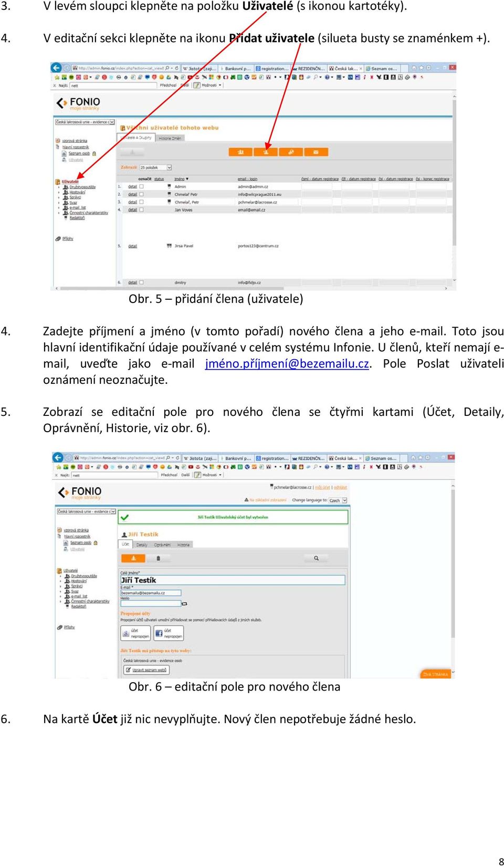Click the orange key icon button in Obr. 5
The image size is (504, 867).
(291, 152)
